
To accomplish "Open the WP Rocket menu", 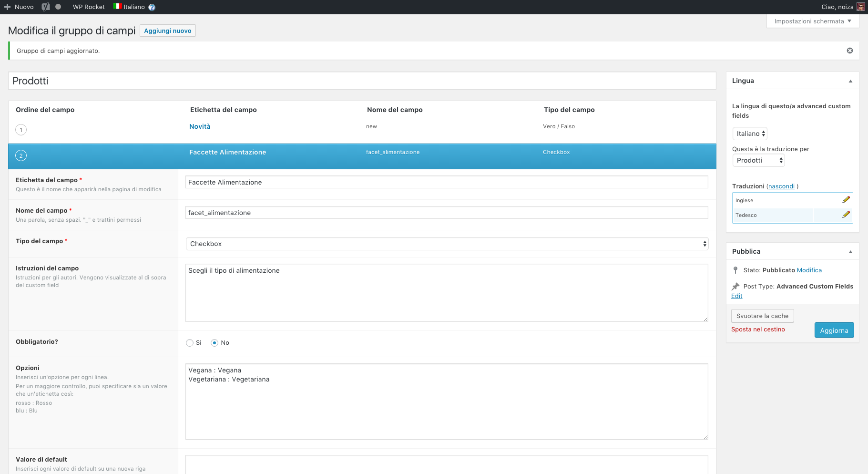I will [89, 7].
